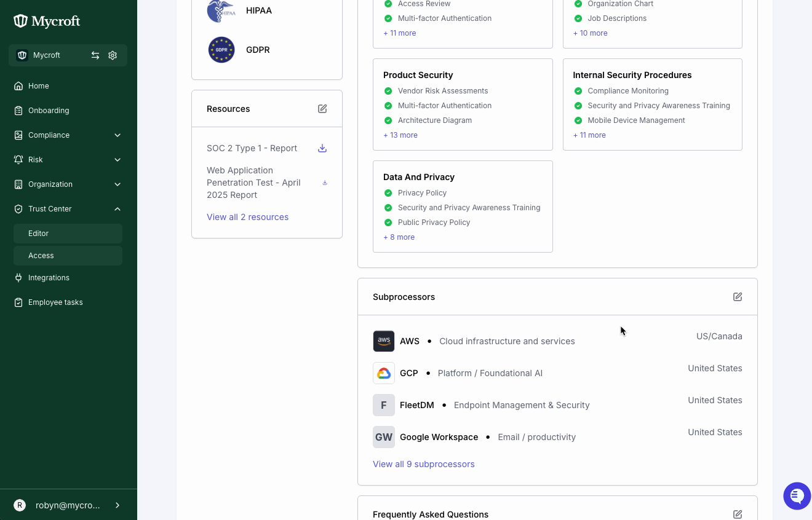The image size is (812, 520).
Task: Click the Mycroft shield logo
Action: point(21,22)
